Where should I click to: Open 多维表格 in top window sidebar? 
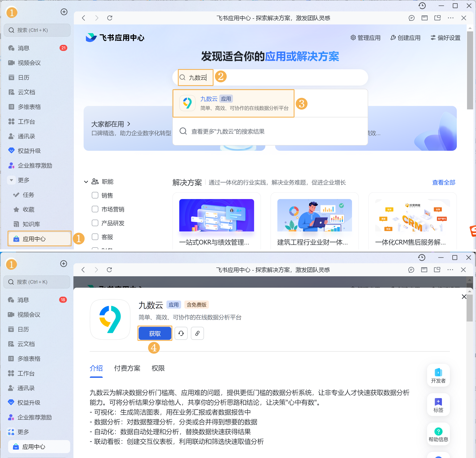pyautogui.click(x=37, y=107)
